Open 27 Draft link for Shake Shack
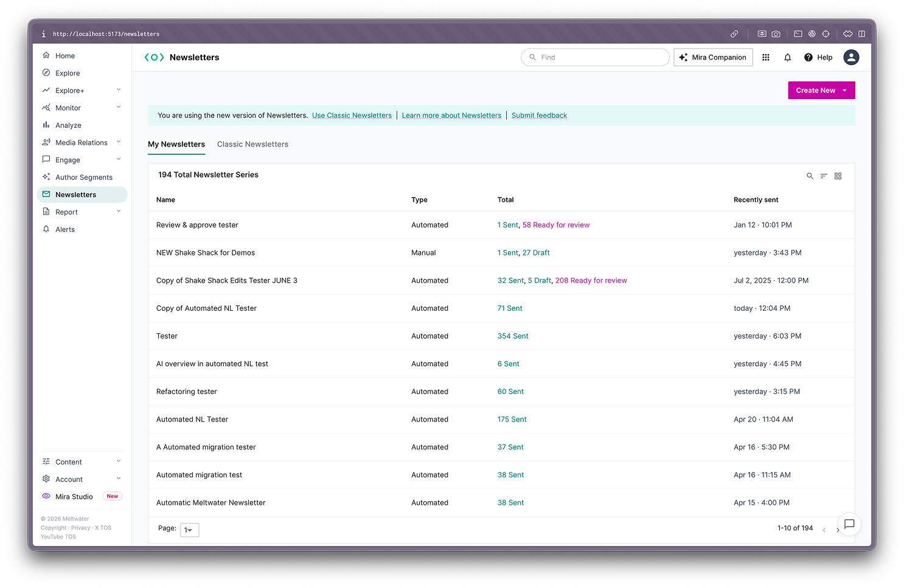Viewport: 904px width, 588px height. [x=536, y=253]
